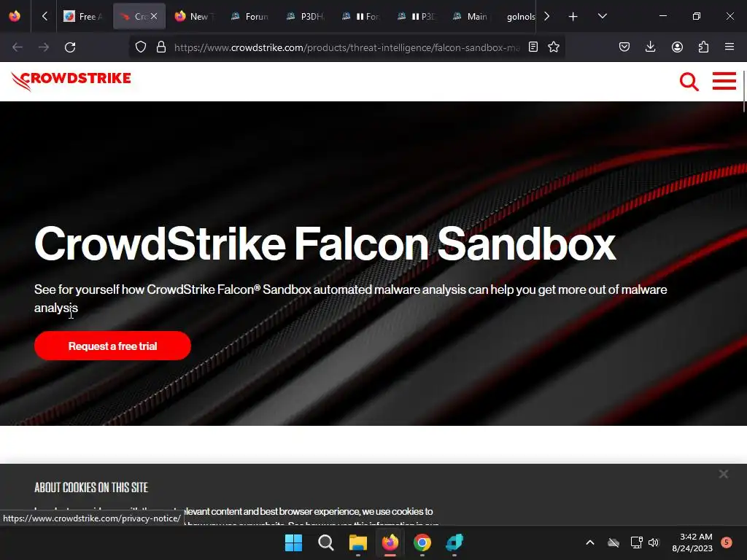
Task: Open the Windows Start menu
Action: click(x=293, y=542)
